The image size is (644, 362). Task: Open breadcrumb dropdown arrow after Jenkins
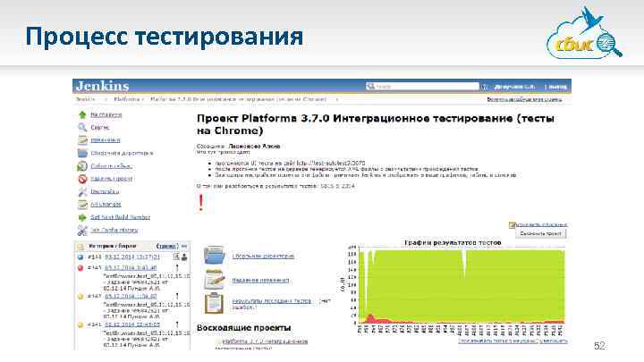(106, 99)
